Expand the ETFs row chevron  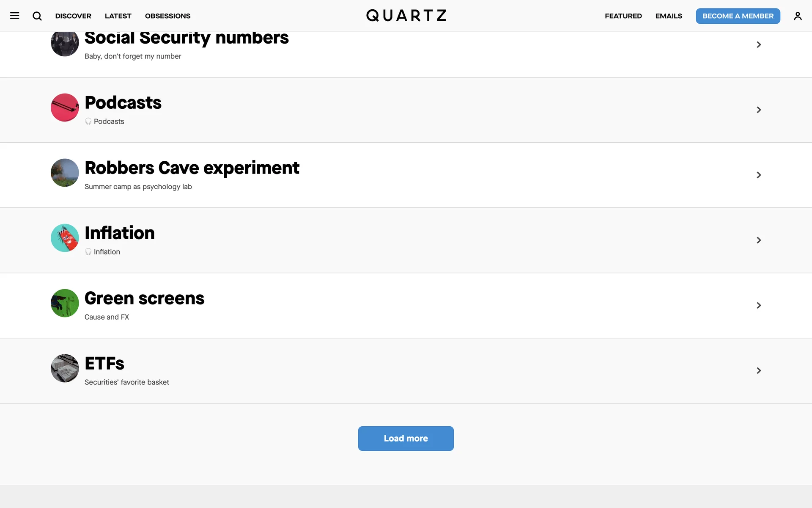[x=759, y=371]
